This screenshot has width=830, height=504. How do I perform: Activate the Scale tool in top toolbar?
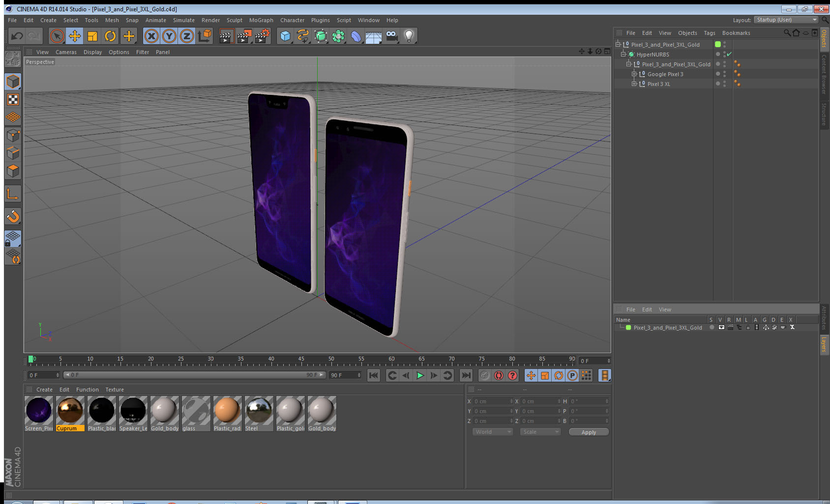[x=92, y=36]
